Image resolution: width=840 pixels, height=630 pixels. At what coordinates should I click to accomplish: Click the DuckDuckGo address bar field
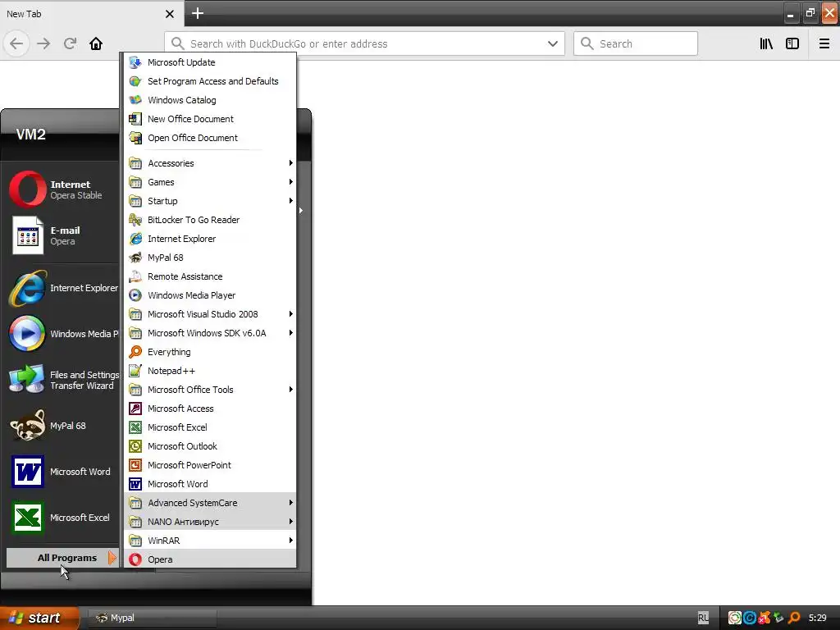tap(364, 44)
